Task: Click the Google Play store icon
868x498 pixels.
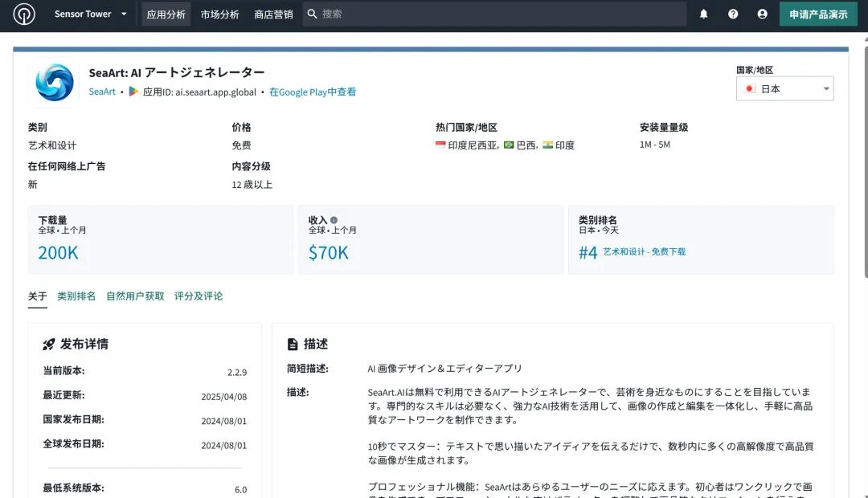Action: point(133,92)
